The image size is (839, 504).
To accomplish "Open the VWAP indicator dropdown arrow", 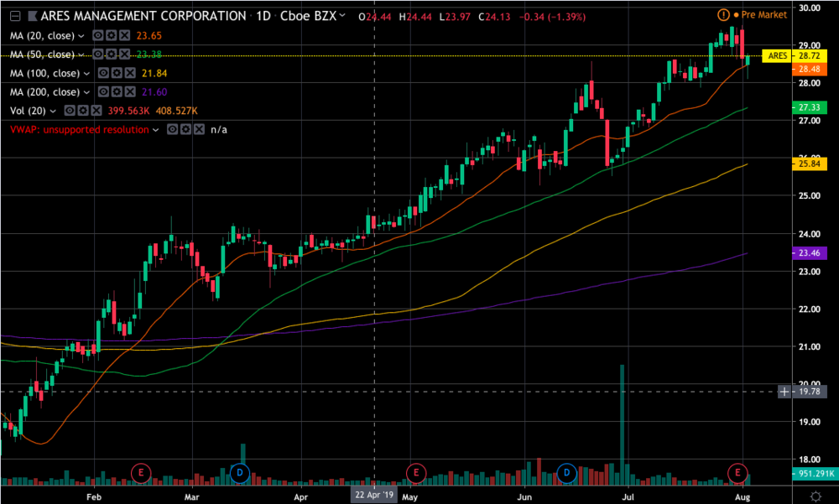I will [156, 130].
